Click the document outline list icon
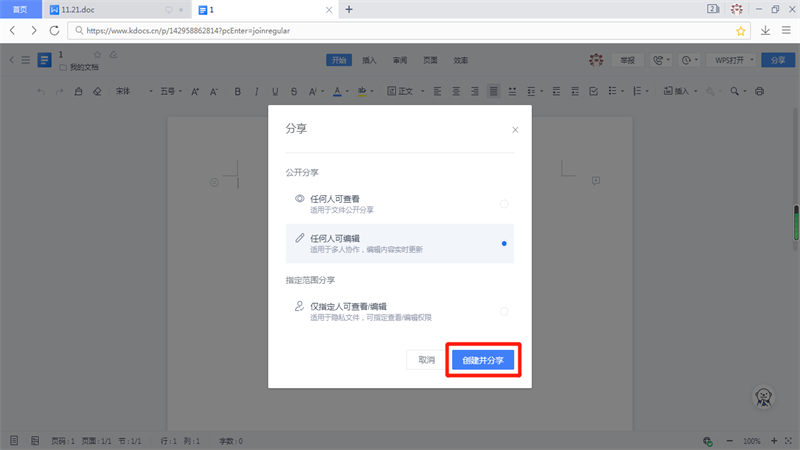Screen dimensions: 800x450 coord(26,60)
